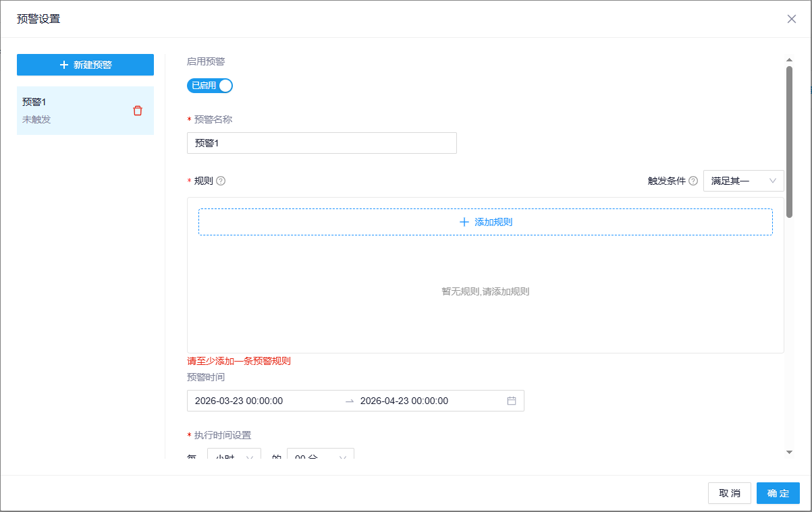The width and height of the screenshot is (812, 512).
Task: Open the 小时 interval dropdown
Action: point(234,454)
